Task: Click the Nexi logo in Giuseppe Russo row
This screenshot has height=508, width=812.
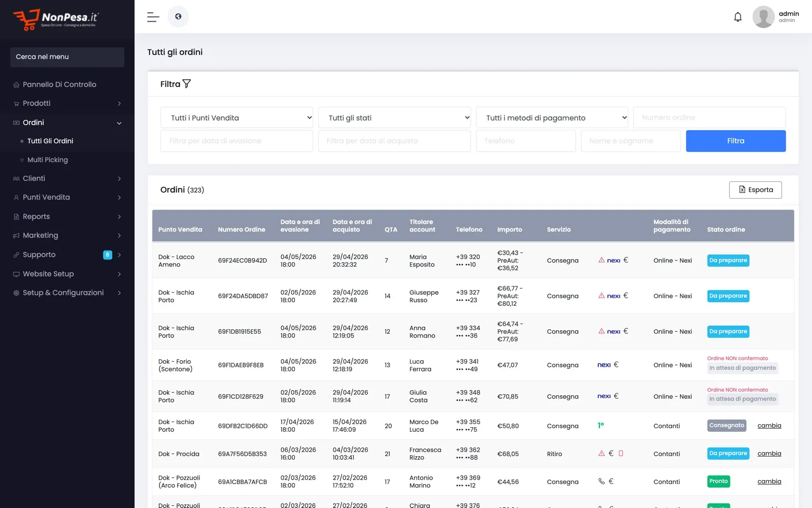Action: (614, 296)
